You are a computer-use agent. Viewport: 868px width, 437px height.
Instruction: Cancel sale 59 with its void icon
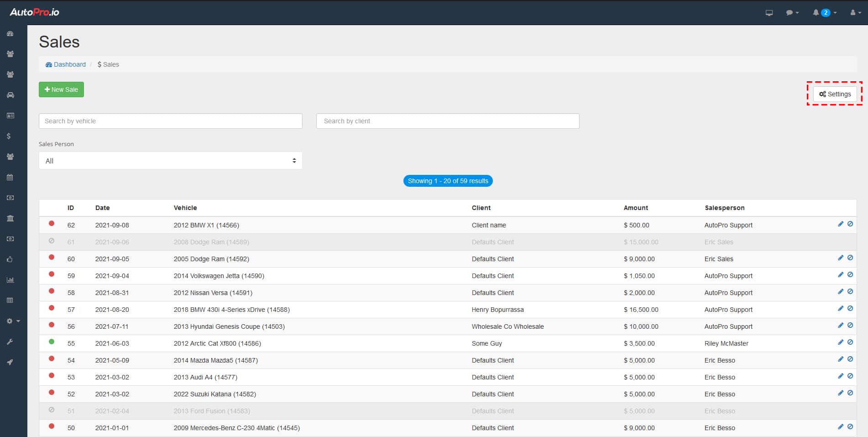pyautogui.click(x=850, y=275)
